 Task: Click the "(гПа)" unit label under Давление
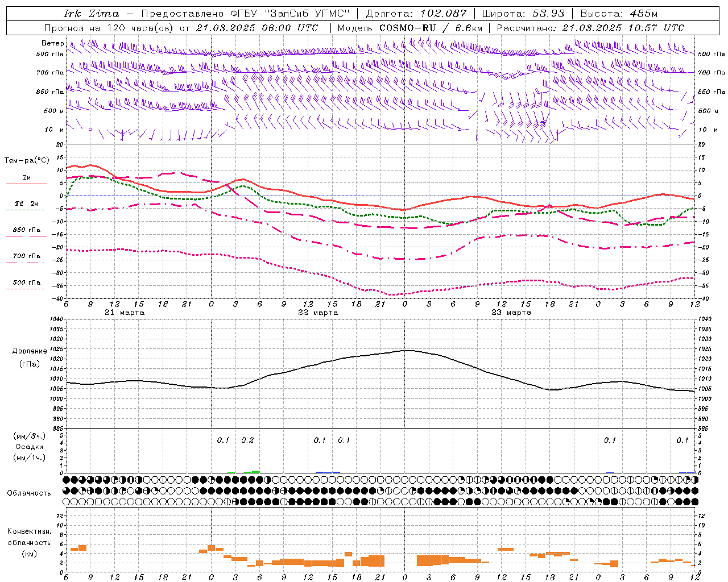30,364
